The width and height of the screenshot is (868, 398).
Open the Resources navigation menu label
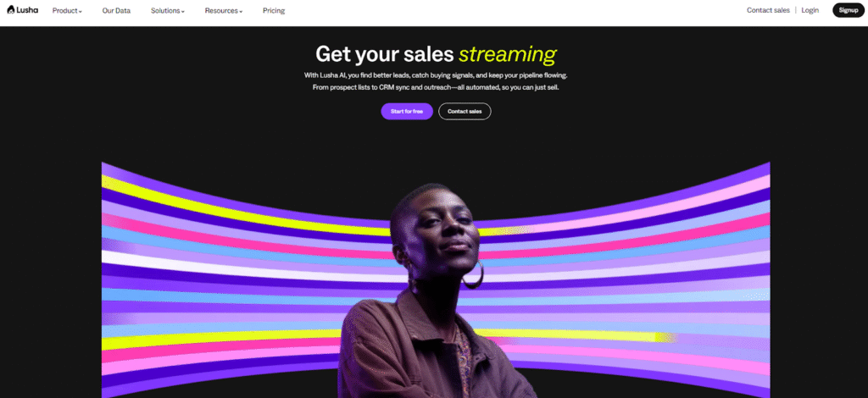(221, 10)
